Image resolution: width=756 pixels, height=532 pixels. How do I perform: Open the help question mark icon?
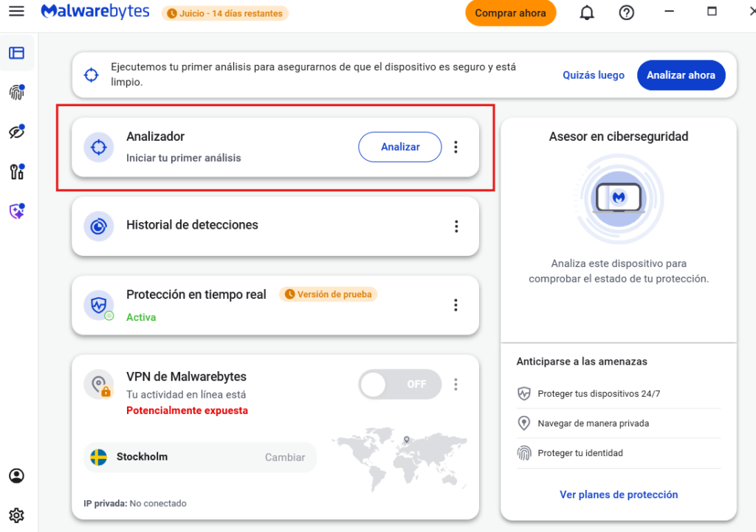pyautogui.click(x=627, y=13)
